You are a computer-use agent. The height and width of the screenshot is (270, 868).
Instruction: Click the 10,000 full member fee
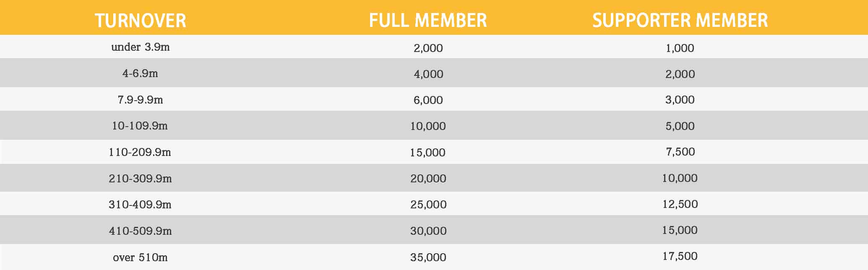tap(428, 126)
